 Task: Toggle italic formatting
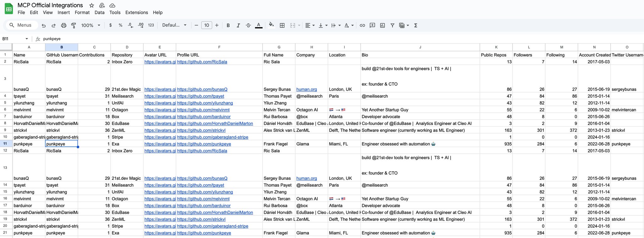click(x=238, y=25)
